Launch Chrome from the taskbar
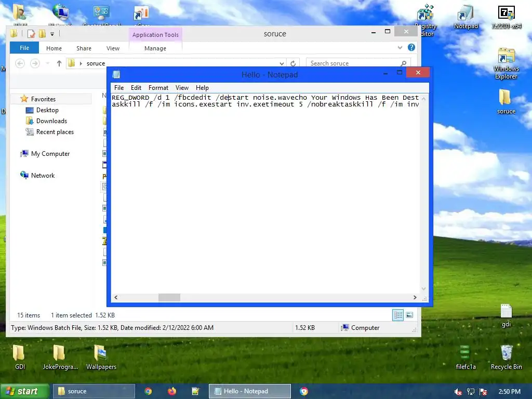The height and width of the screenshot is (399, 532). point(148,391)
